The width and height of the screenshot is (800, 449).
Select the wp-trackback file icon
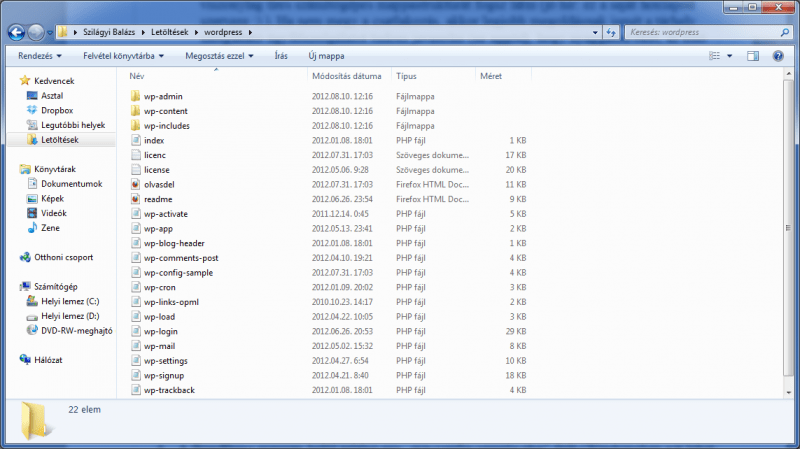135,390
